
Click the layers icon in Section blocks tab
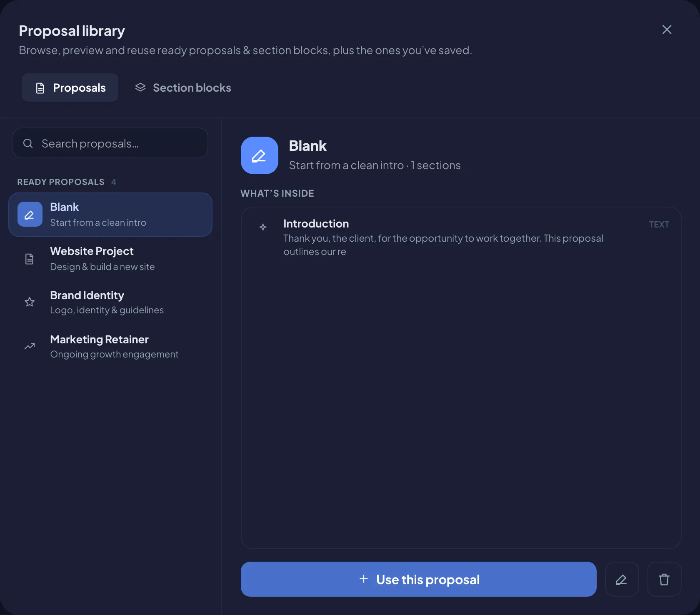(x=140, y=87)
